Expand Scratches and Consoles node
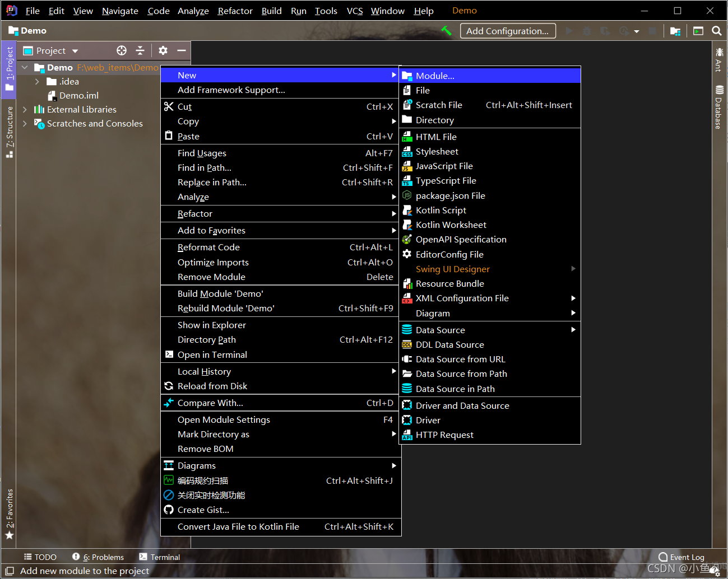Viewport: 728px width, 579px height. [25, 123]
